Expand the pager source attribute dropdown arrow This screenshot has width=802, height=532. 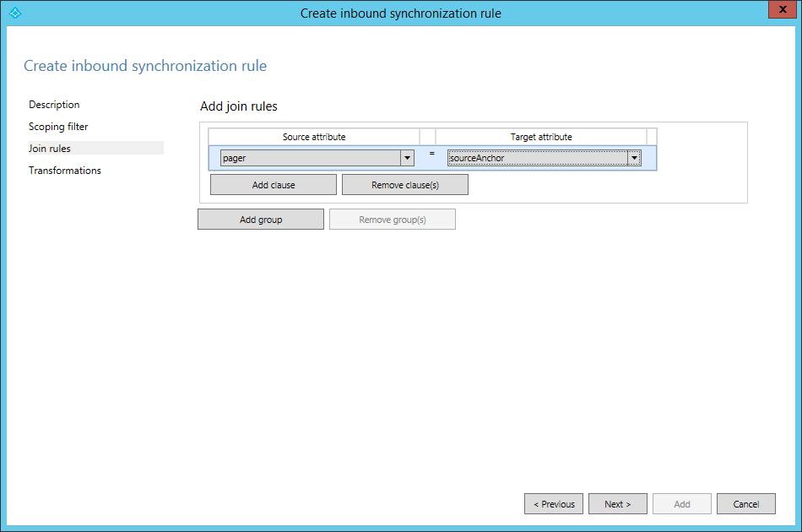407,158
